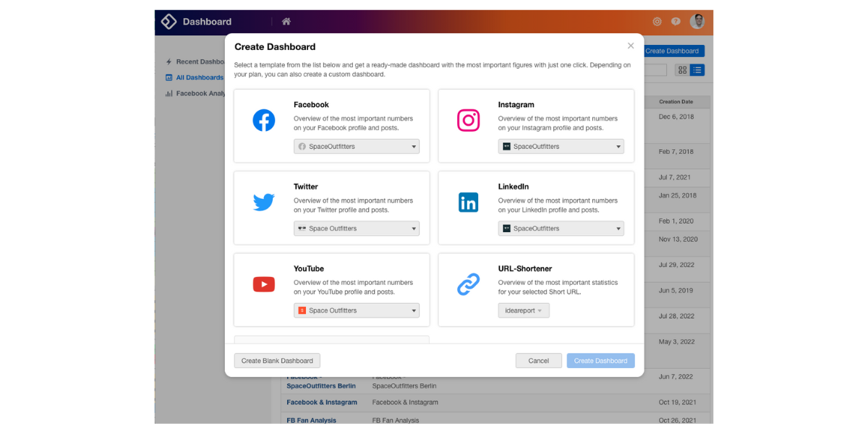Click the Jun 7, 2022 creation date
This screenshot has height=434, width=868.
tap(676, 376)
